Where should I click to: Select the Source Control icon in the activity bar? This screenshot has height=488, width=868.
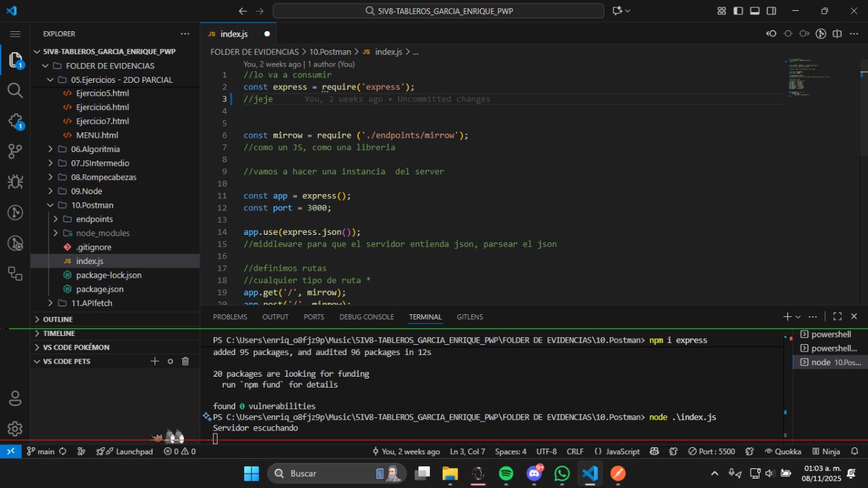[x=15, y=151]
